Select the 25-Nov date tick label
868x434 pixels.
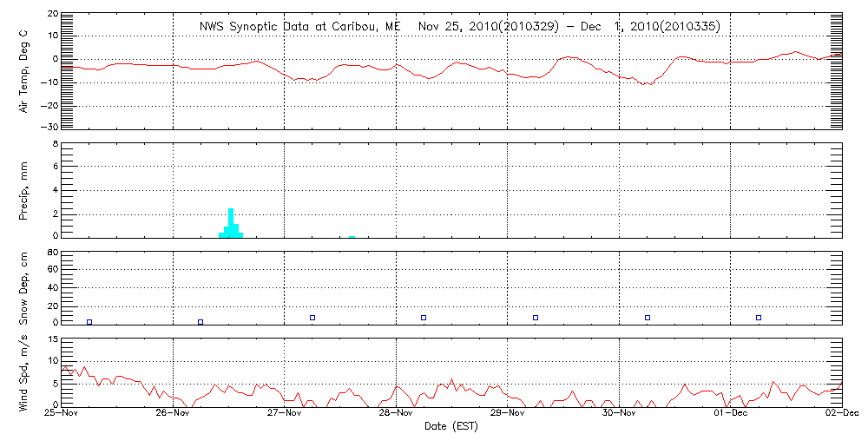[62, 415]
